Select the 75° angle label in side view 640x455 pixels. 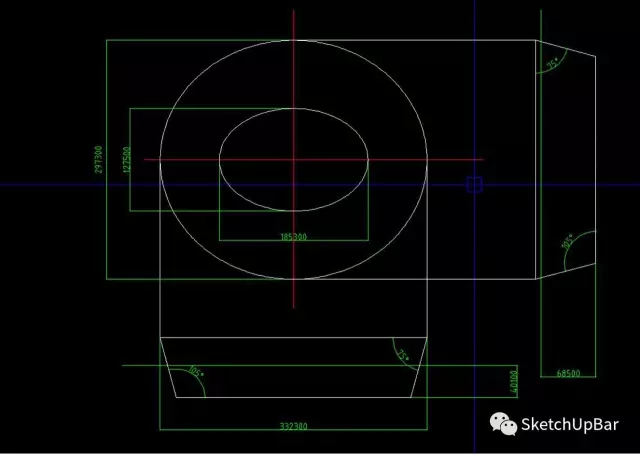pyautogui.click(x=553, y=63)
